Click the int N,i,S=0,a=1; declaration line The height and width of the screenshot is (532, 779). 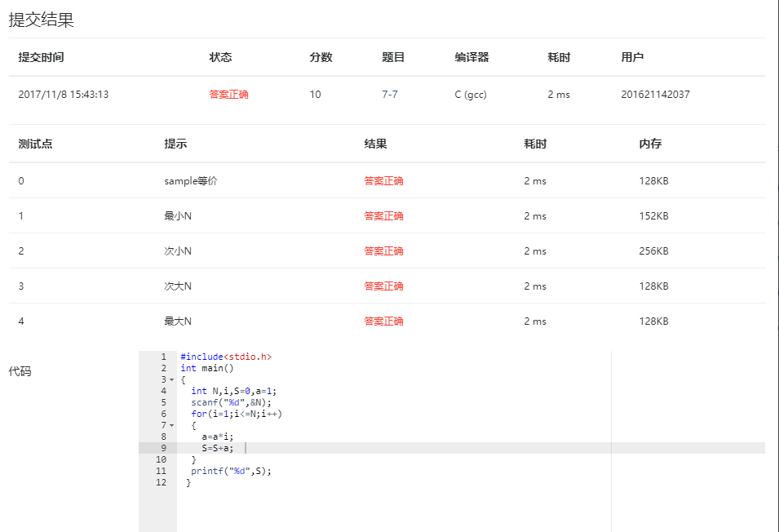point(234,391)
